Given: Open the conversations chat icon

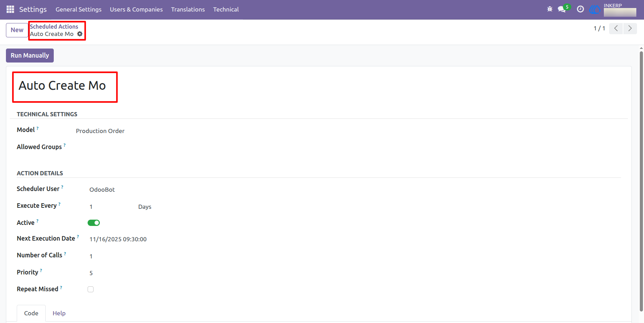Looking at the screenshot, I should click(x=562, y=9).
